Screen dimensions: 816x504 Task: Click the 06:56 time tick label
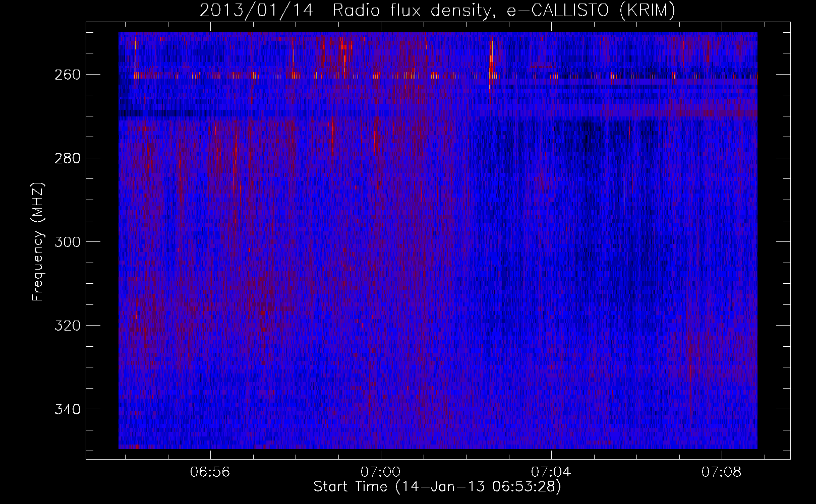tap(210, 472)
